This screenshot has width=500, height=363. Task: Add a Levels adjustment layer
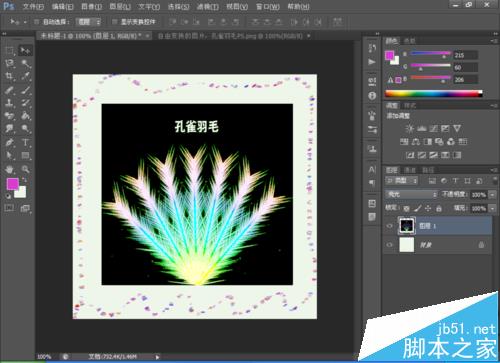pos(422,128)
